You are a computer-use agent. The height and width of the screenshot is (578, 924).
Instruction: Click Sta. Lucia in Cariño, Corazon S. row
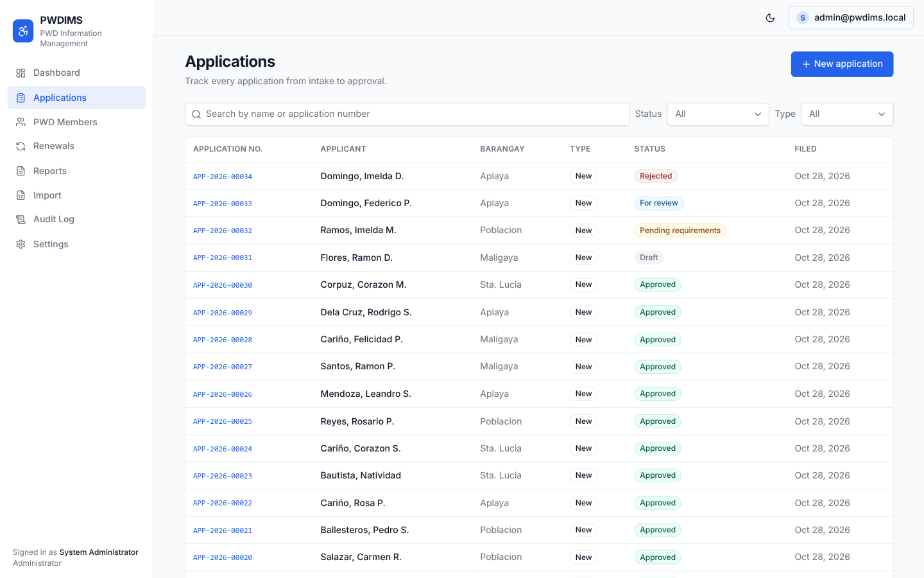501,448
